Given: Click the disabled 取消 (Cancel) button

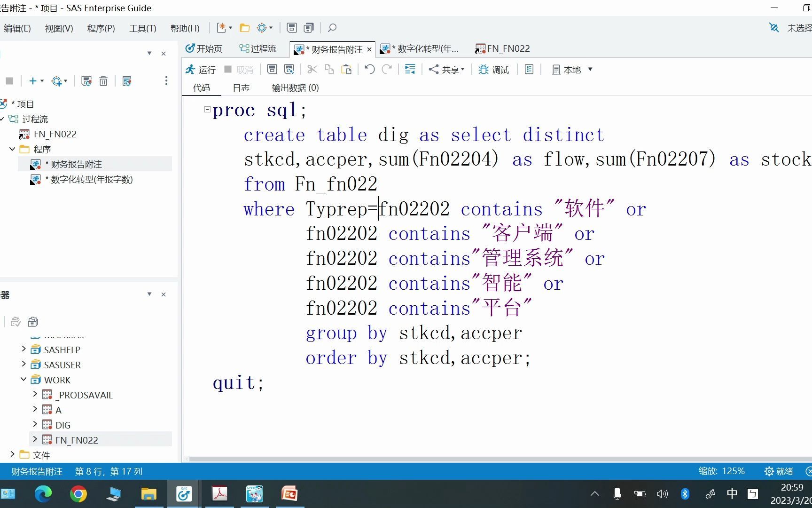Looking at the screenshot, I should 239,70.
